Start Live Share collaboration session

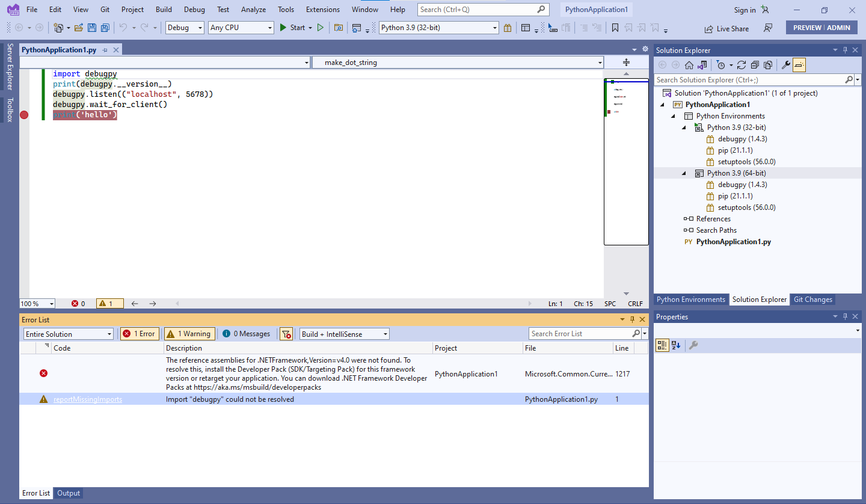pyautogui.click(x=726, y=28)
